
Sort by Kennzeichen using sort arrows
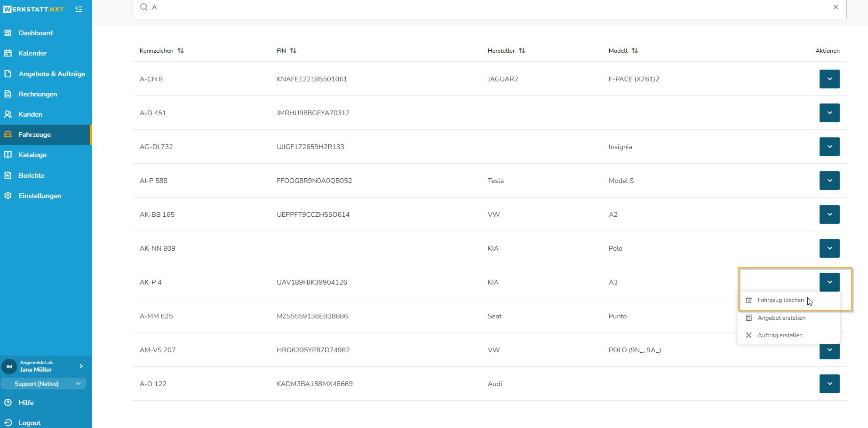(x=181, y=51)
